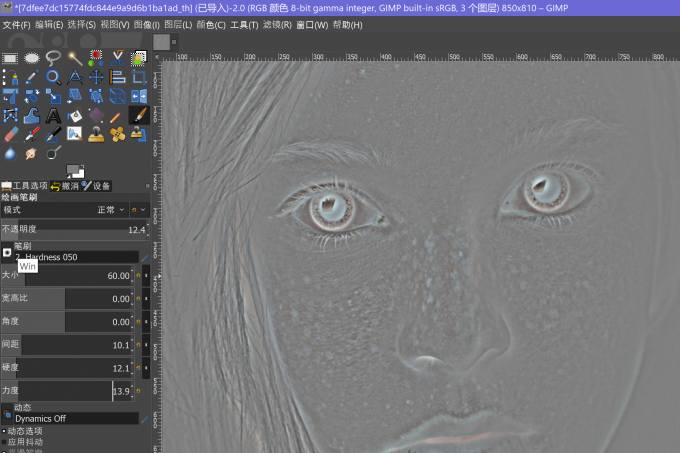Click the 大小 size slider
Viewport: 680px width, 453px height.
coord(67,275)
